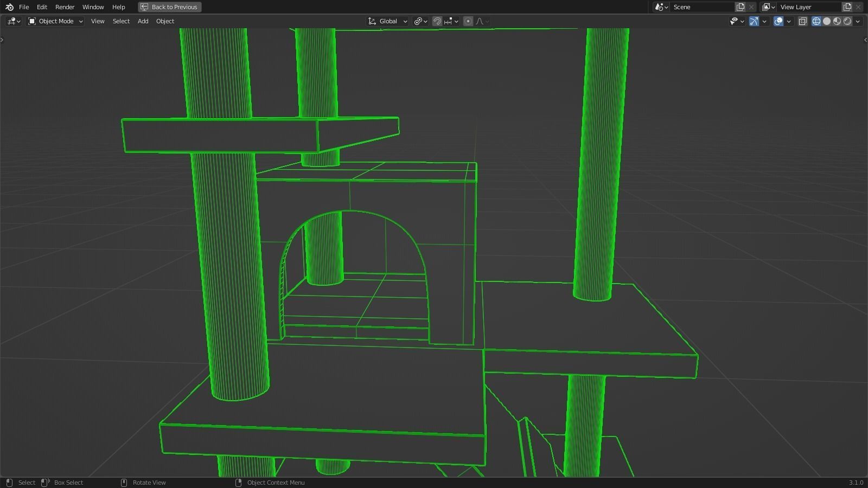The image size is (868, 488).
Task: Open the editor type selector
Action: click(14, 21)
